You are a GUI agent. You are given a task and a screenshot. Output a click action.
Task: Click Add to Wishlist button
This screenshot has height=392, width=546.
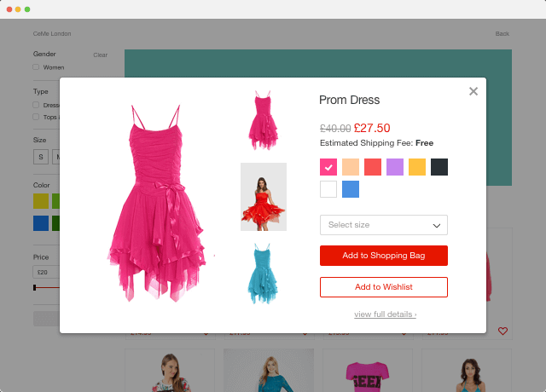384,287
